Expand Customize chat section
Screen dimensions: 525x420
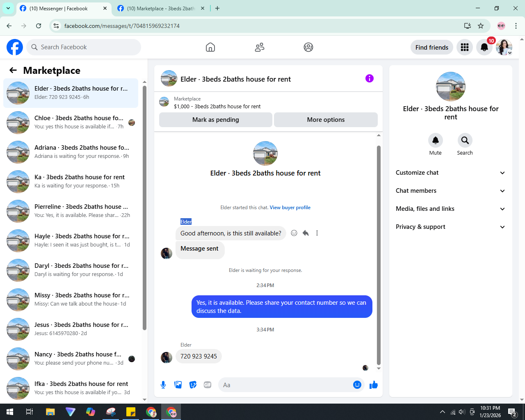[x=450, y=173]
